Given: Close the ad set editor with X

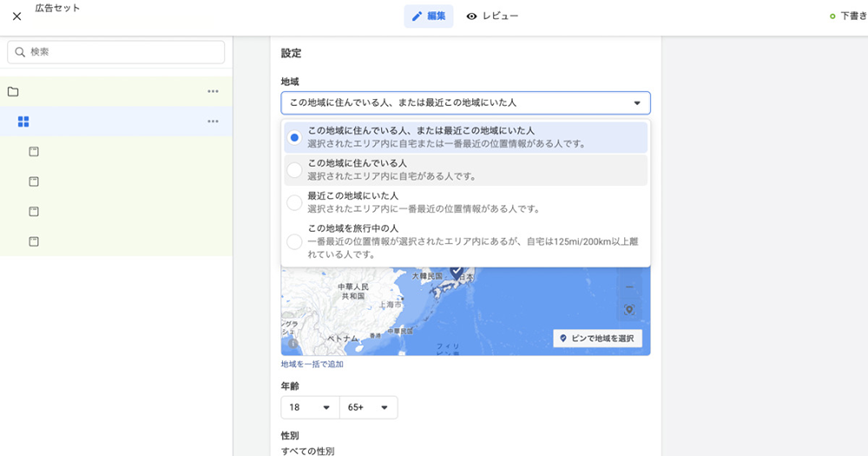Looking at the screenshot, I should (17, 17).
